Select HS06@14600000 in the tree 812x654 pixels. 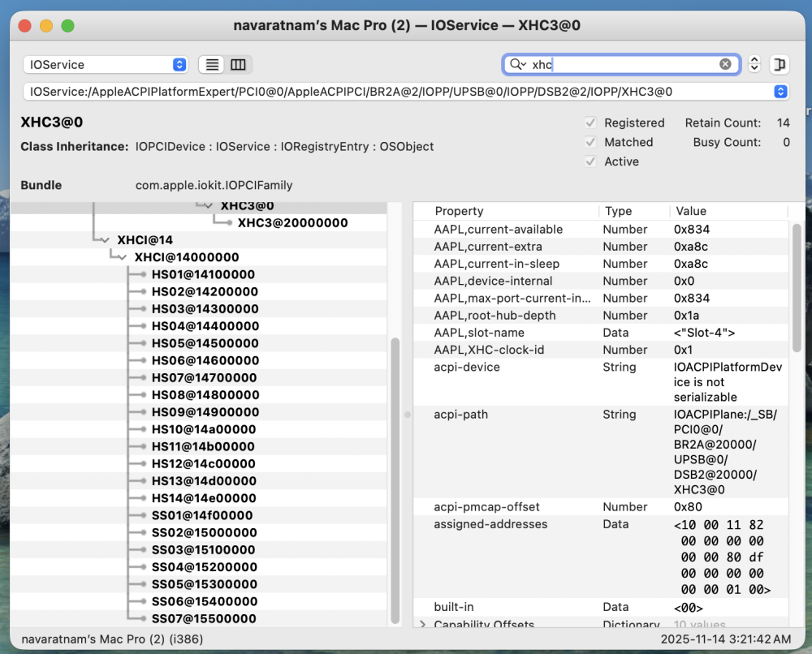[205, 360]
